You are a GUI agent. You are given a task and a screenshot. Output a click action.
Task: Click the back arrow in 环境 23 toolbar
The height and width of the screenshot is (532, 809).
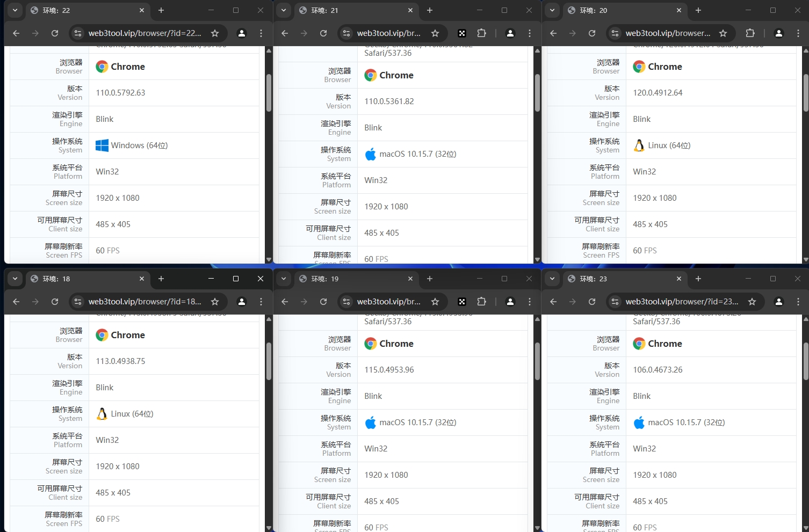(x=553, y=301)
